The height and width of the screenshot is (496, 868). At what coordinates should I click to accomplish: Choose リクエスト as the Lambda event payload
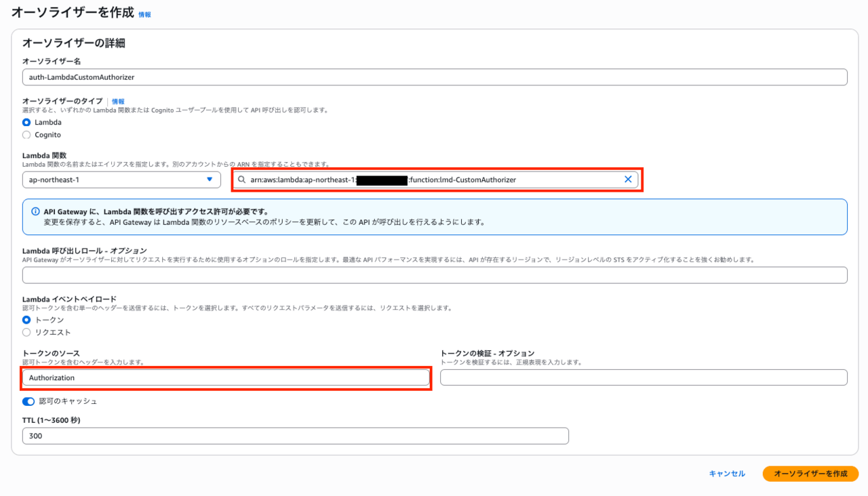tap(26, 332)
